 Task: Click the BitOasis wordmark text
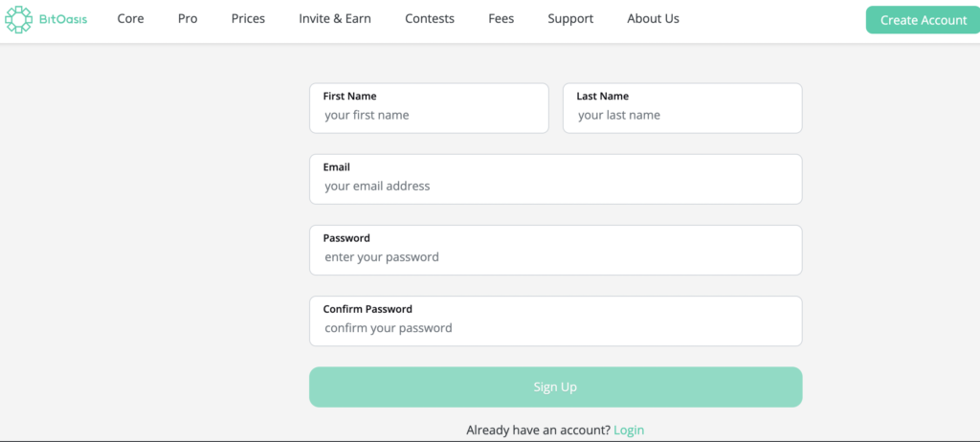point(62,19)
